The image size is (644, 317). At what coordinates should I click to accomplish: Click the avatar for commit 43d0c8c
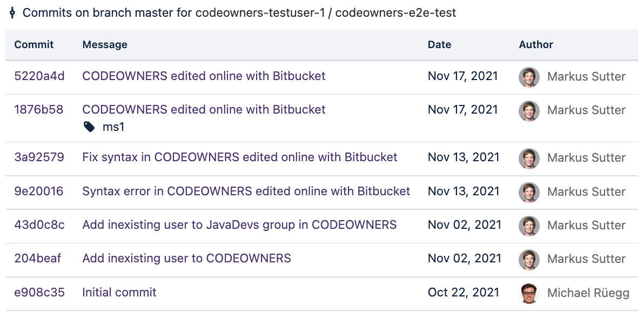click(x=529, y=226)
